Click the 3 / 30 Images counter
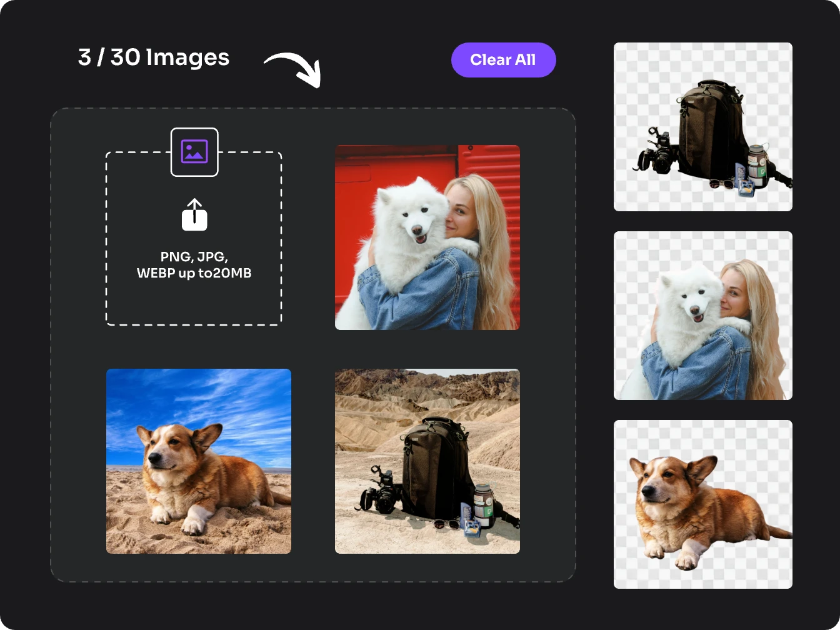Image resolution: width=840 pixels, height=630 pixels. 152,57
